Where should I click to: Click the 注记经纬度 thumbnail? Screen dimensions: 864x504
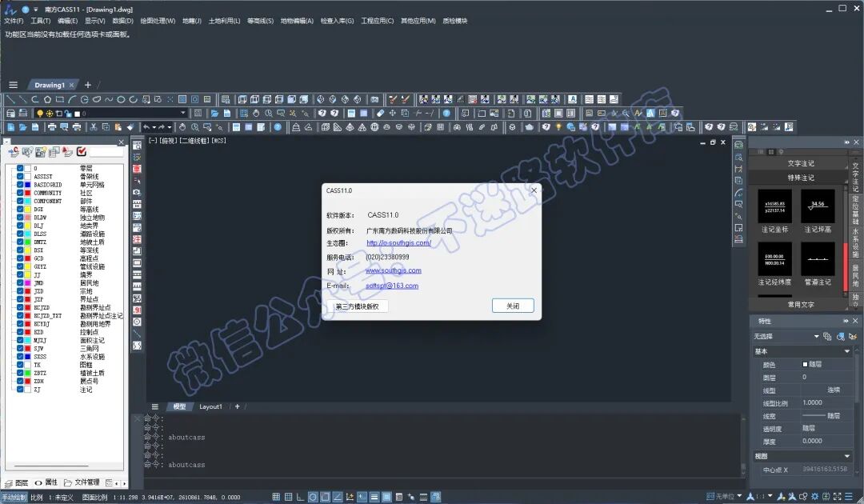tap(774, 259)
